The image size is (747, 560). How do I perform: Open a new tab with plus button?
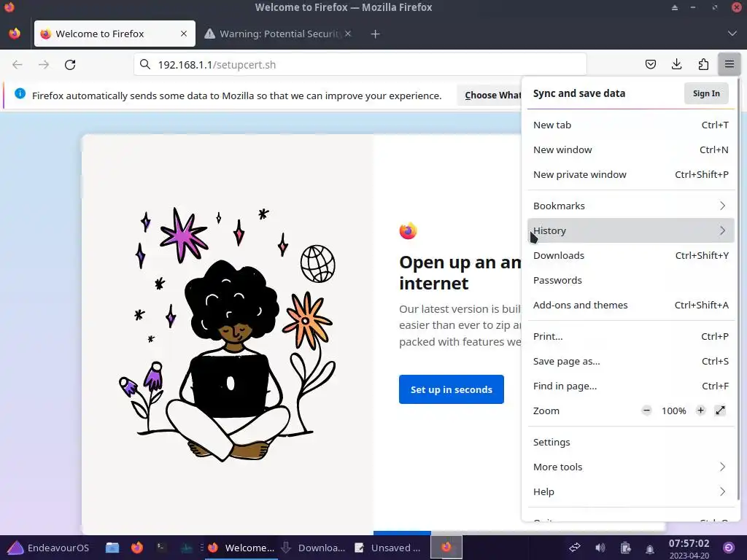click(x=376, y=34)
